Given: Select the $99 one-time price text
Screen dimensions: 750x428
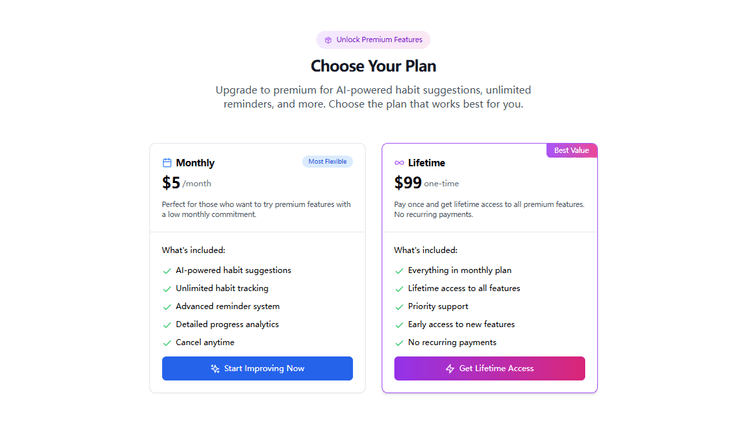Looking at the screenshot, I should click(x=407, y=183).
